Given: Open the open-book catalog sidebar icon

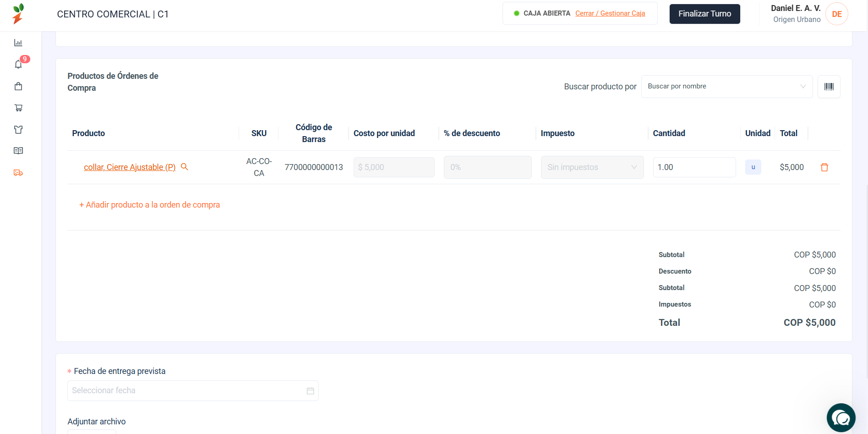Looking at the screenshot, I should 18,151.
